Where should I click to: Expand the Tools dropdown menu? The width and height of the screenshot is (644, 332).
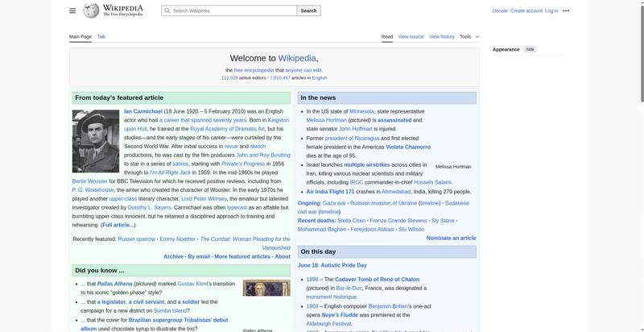pos(469,36)
